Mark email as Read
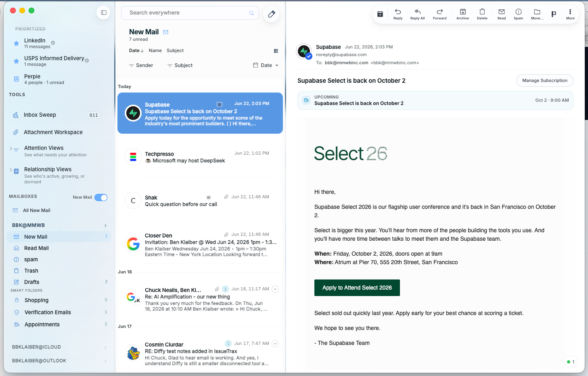This screenshot has height=376, width=588. click(x=502, y=14)
